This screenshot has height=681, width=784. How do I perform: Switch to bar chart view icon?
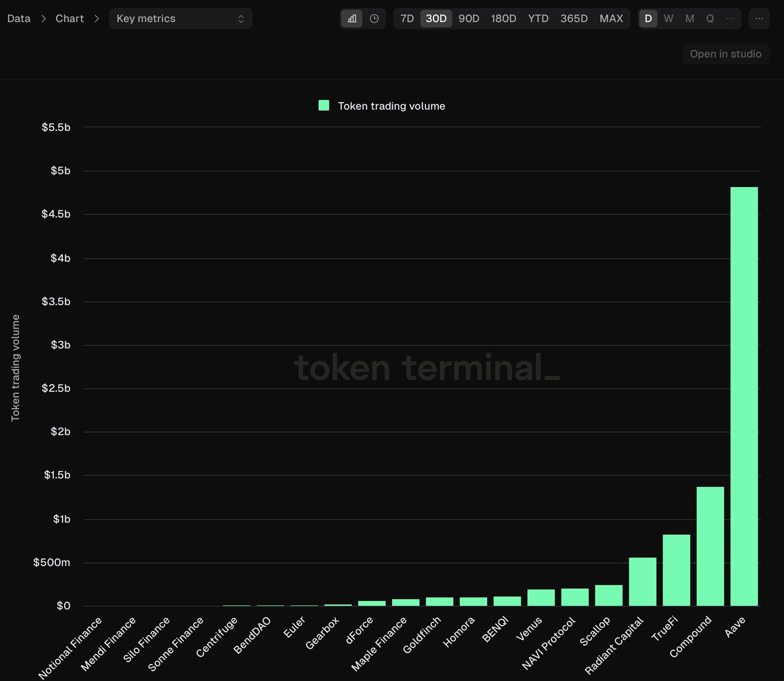tap(352, 19)
